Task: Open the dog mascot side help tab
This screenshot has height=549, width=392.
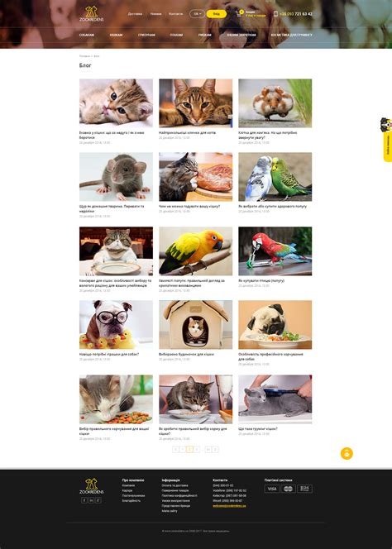Action: pyautogui.click(x=387, y=140)
